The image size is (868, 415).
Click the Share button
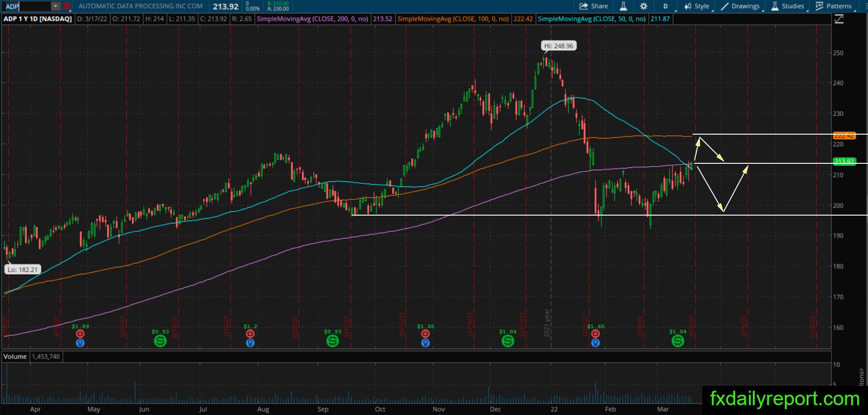[594, 6]
